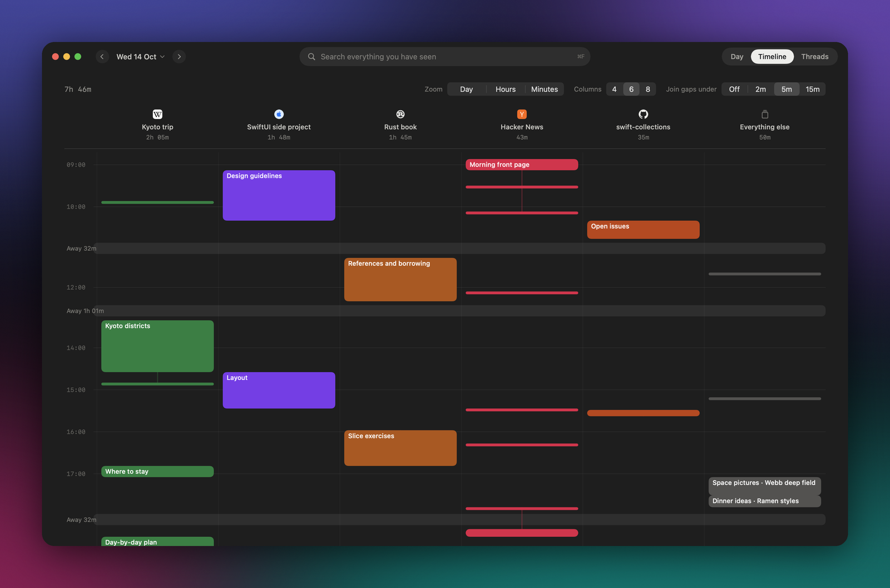This screenshot has width=890, height=588.
Task: Go to the previous day
Action: pyautogui.click(x=102, y=57)
